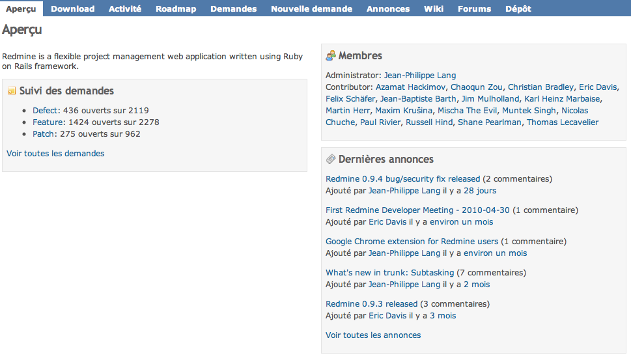Open Muntek Singh's profile
This screenshot has height=364, width=631.
coord(529,110)
